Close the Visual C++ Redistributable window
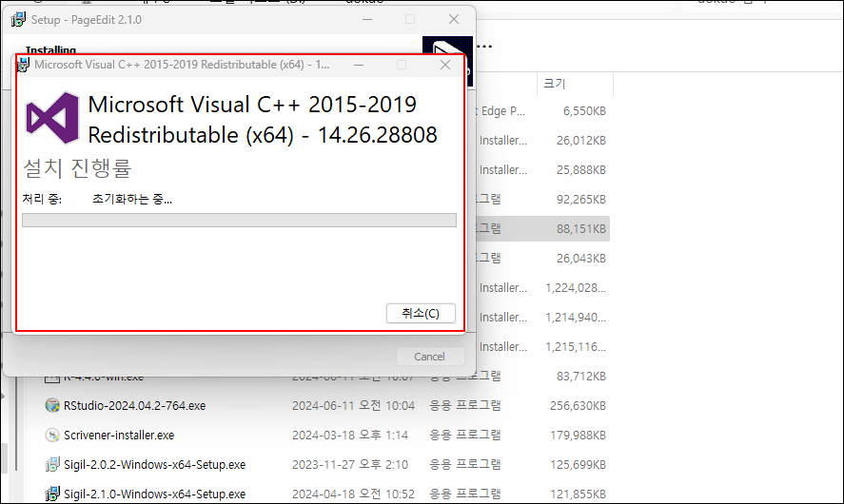 coord(445,65)
